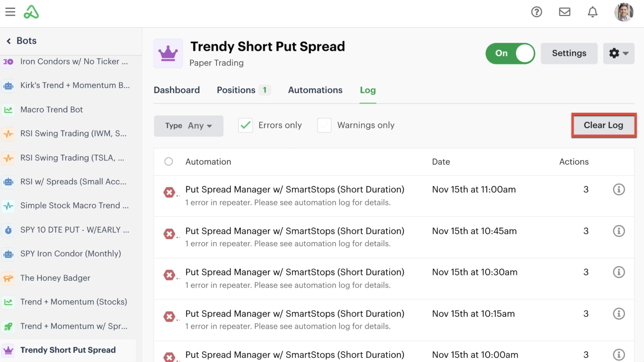Select all log rows radio button

(x=169, y=161)
